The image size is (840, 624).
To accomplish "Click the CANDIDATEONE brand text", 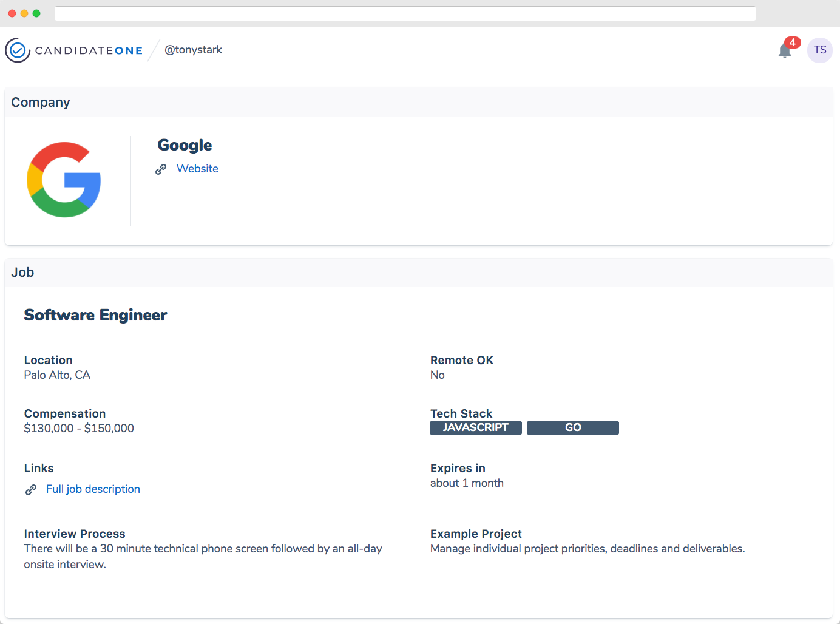I will (x=89, y=50).
